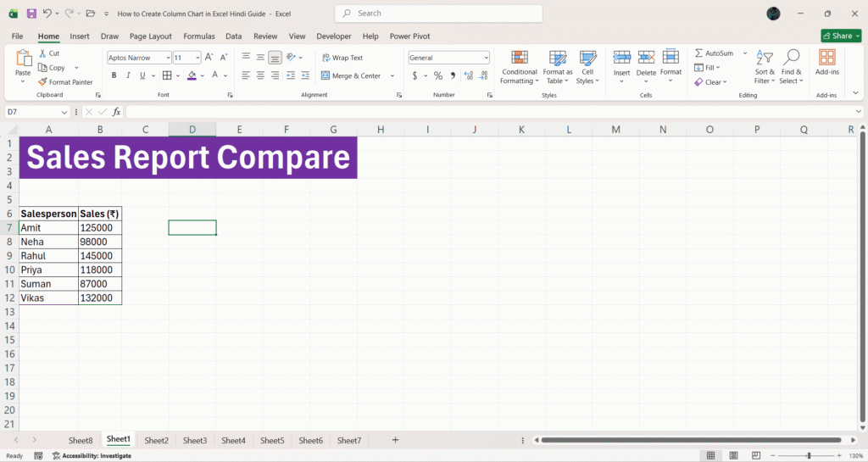Open Format as Table gallery
The height and width of the screenshot is (462, 868).
[x=558, y=67]
